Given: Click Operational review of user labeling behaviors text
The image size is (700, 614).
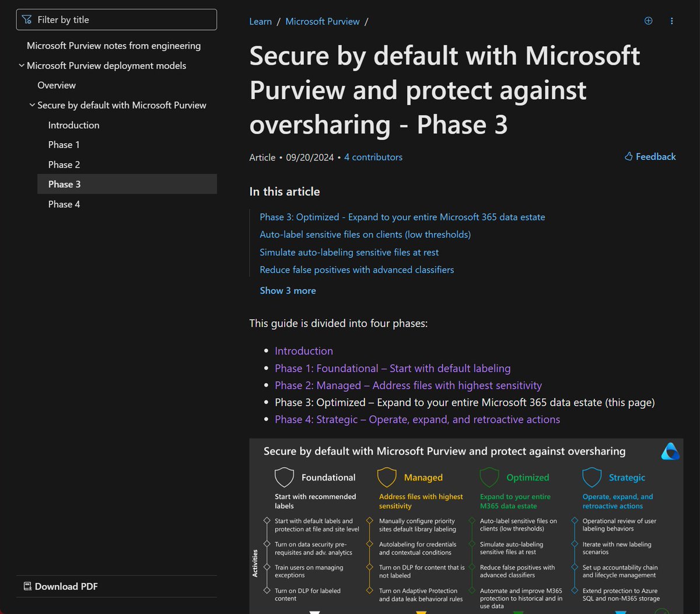Looking at the screenshot, I should click(619, 525).
